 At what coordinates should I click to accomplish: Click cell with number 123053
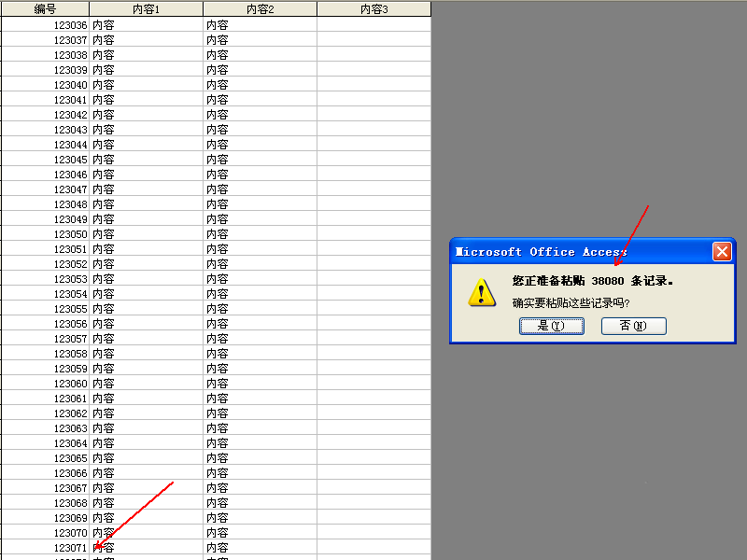point(45,278)
